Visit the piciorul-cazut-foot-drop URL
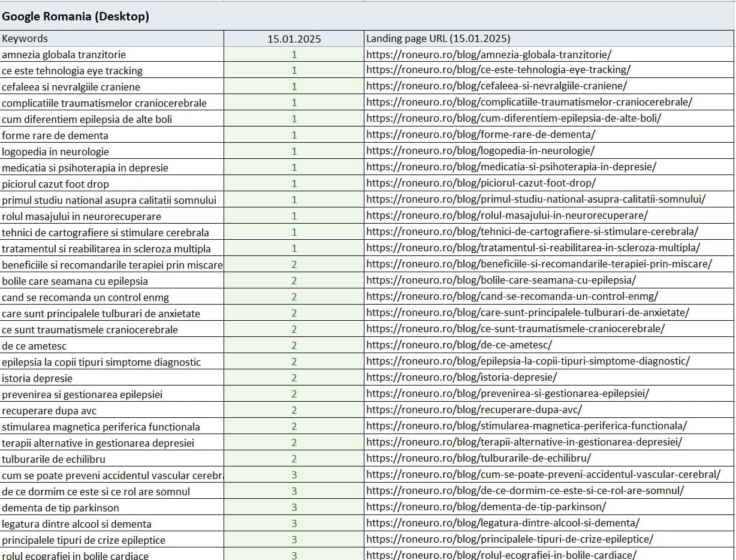 tap(481, 183)
